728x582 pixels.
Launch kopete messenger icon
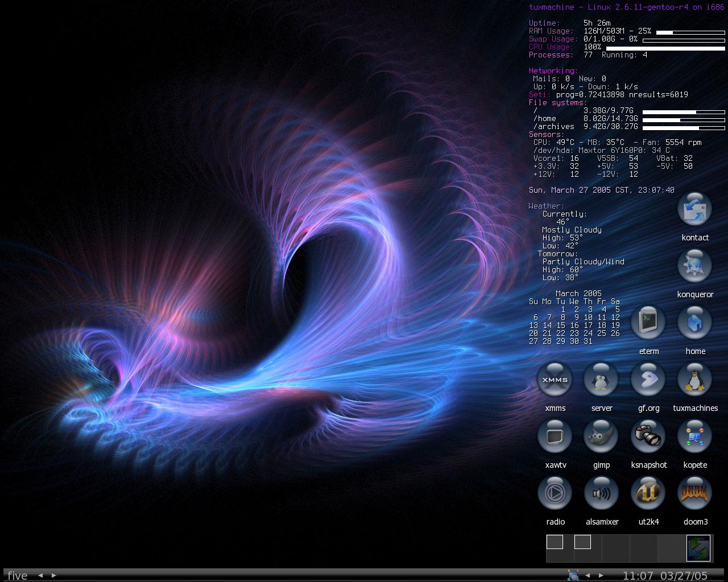pyautogui.click(x=694, y=436)
